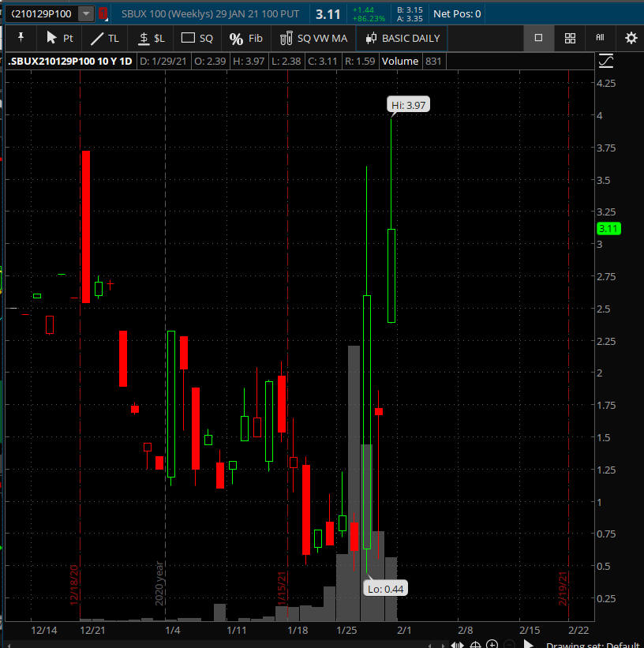Click the SBUX 100 Weeklys option description
This screenshot has height=648, width=644.
point(210,14)
